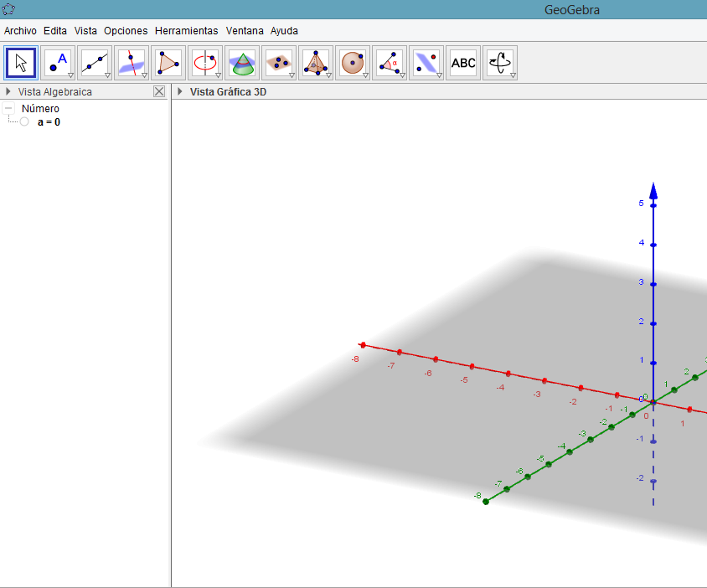Choose the Angle tool
707x588 pixels.
[390, 63]
